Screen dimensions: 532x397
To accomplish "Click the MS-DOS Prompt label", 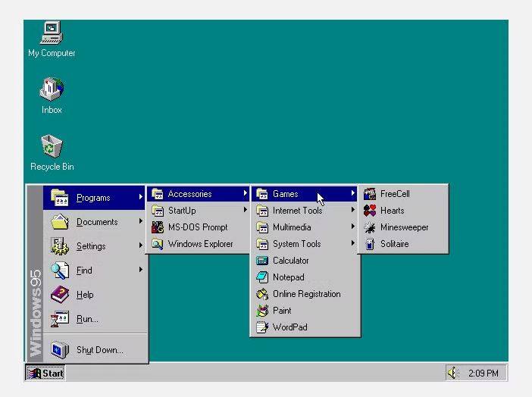I will click(x=198, y=227).
